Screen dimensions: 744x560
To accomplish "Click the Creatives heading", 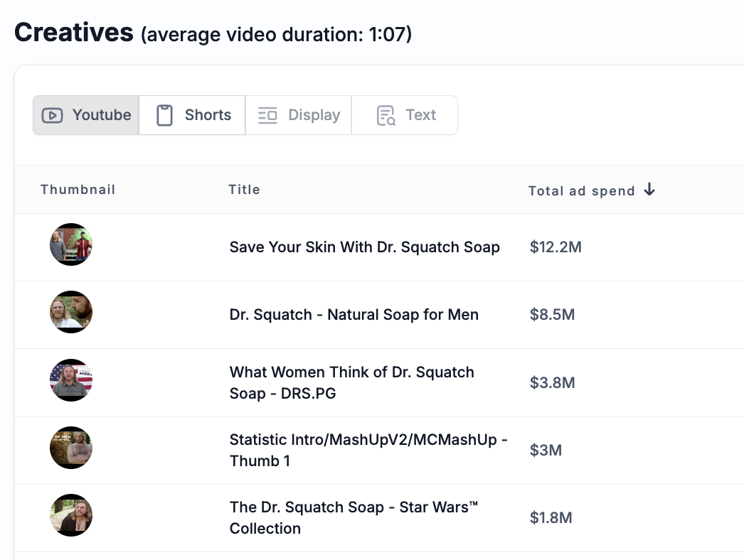I will pyautogui.click(x=74, y=33).
